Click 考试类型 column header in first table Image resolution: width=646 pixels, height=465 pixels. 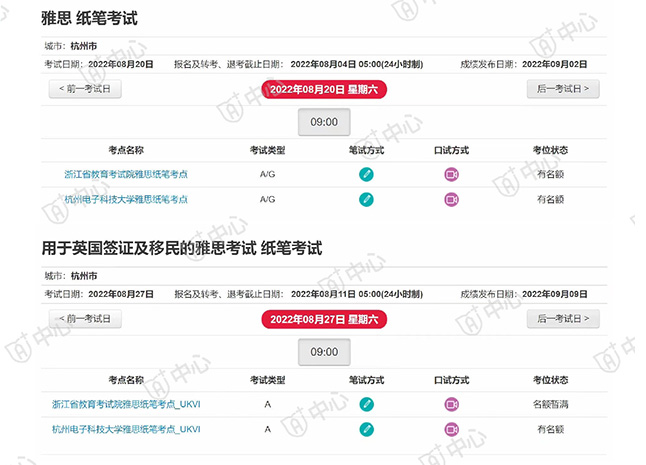point(267,150)
